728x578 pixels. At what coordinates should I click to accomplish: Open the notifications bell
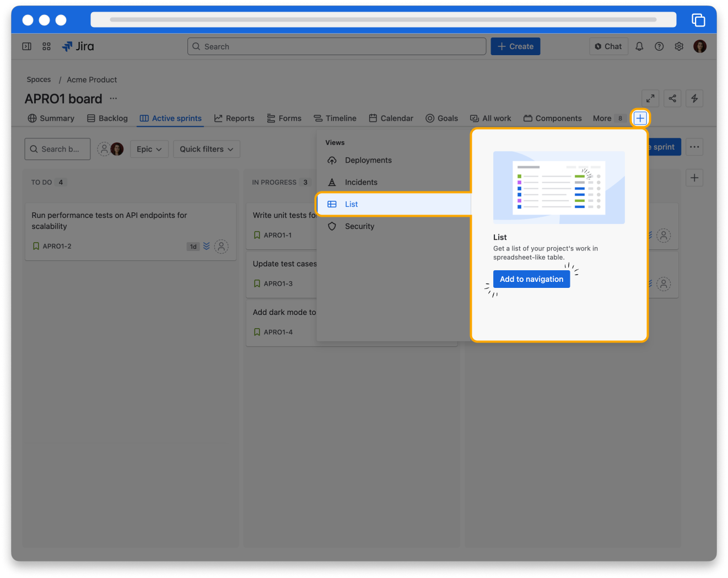point(639,46)
